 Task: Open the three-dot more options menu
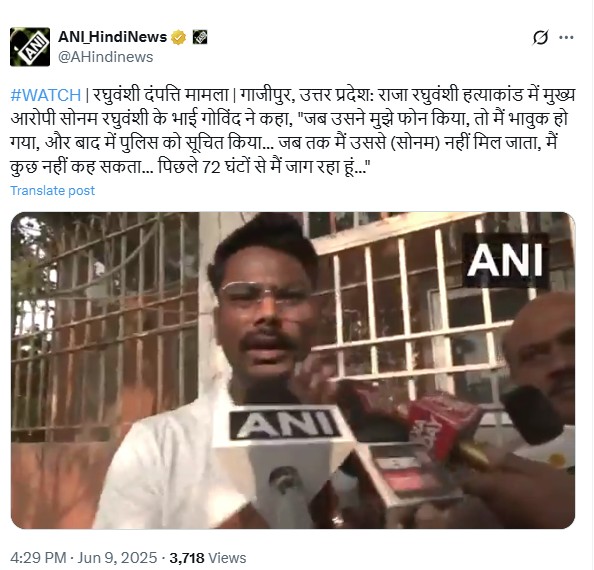coord(566,37)
